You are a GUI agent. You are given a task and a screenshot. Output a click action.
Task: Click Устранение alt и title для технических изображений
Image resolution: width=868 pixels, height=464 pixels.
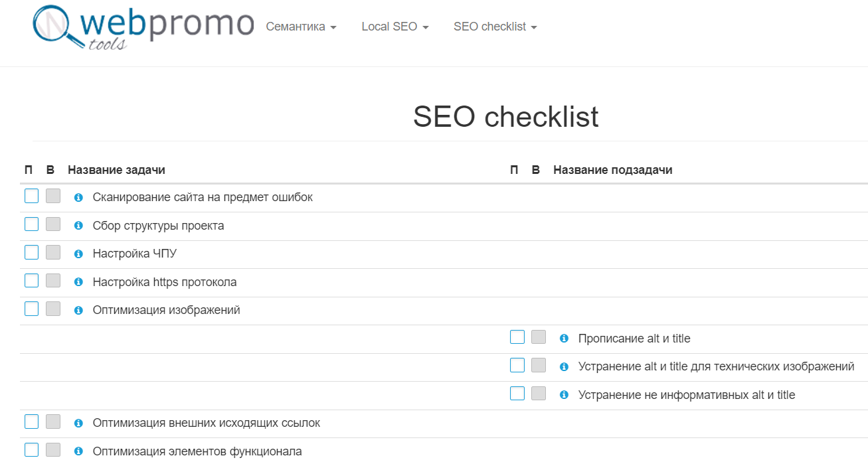(x=716, y=366)
